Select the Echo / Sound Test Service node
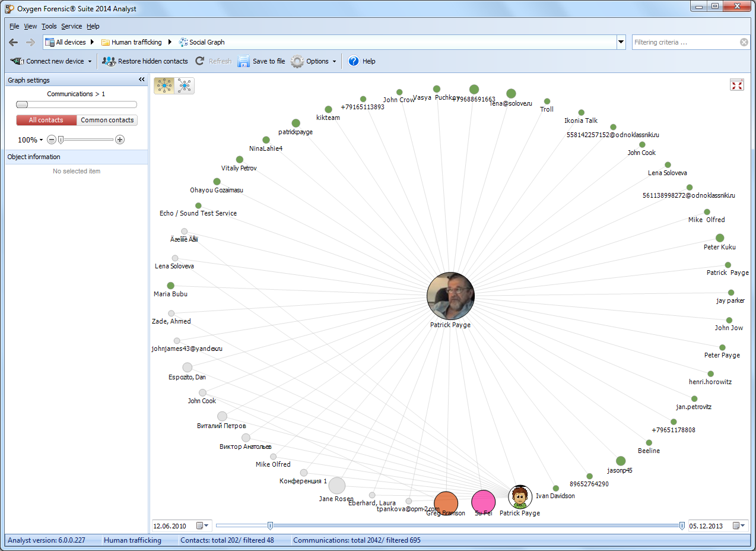Viewport: 756px width, 551px height. [x=198, y=205]
